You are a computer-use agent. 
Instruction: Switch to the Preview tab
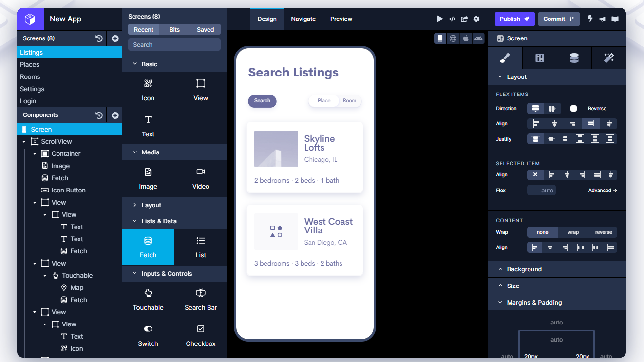pyautogui.click(x=341, y=19)
